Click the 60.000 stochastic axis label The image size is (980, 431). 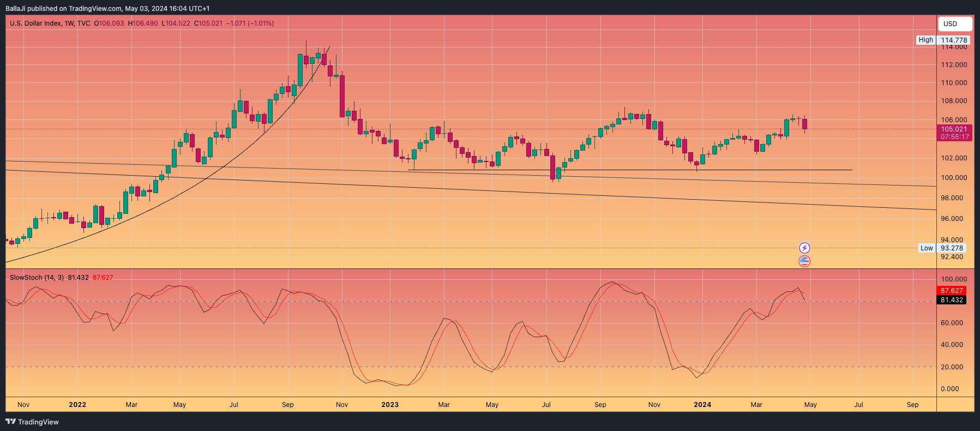952,323
